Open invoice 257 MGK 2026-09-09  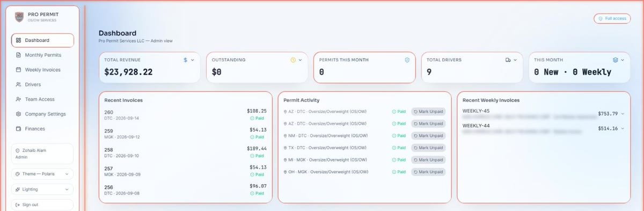[186, 171]
